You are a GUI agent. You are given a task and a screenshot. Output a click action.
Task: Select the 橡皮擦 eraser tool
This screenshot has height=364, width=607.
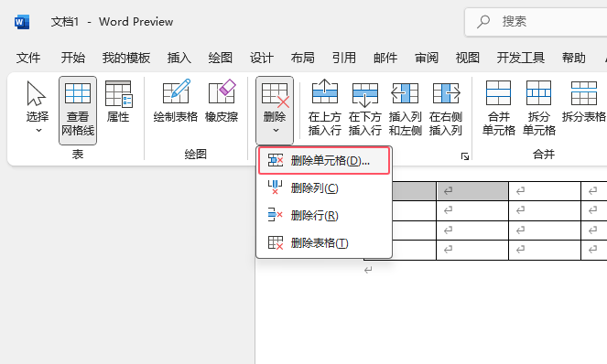222,102
